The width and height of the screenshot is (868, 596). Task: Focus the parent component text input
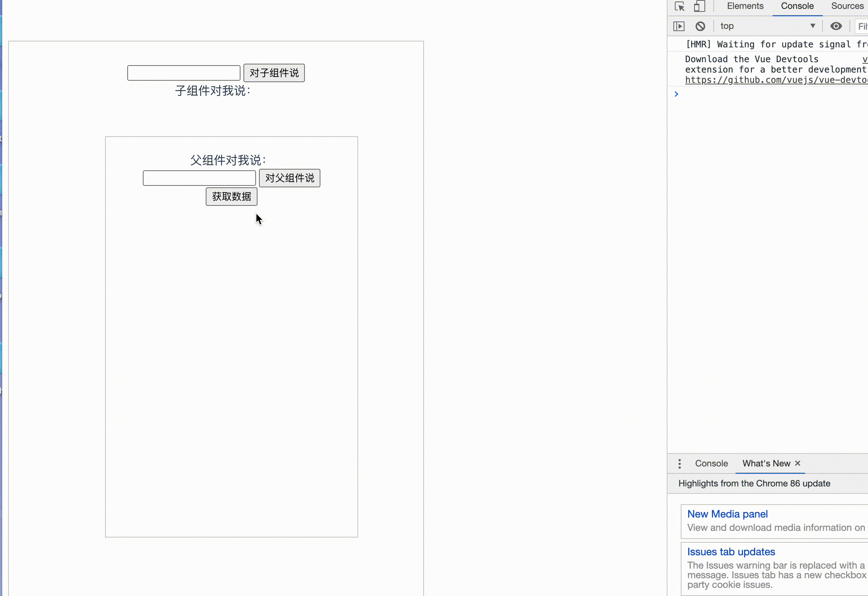(x=184, y=73)
